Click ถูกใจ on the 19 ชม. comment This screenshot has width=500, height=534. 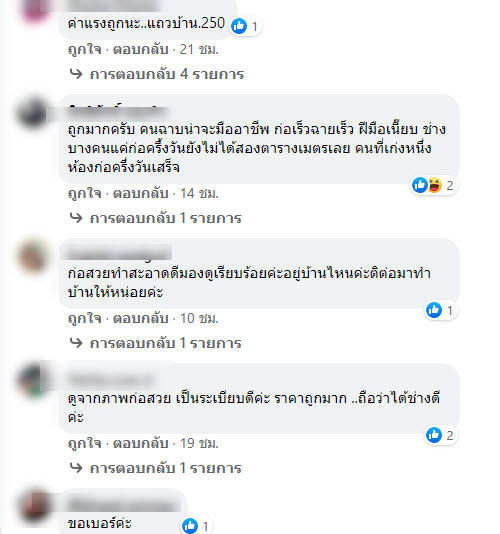(x=84, y=444)
